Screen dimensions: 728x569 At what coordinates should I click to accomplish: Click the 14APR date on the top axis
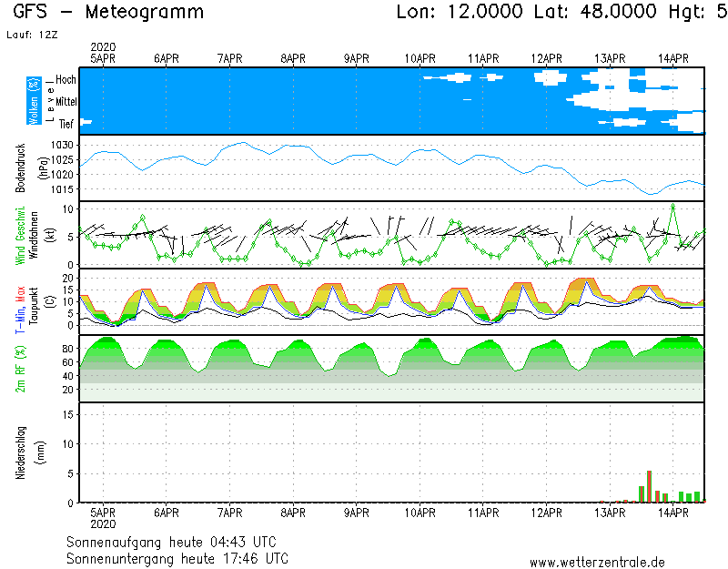point(672,57)
